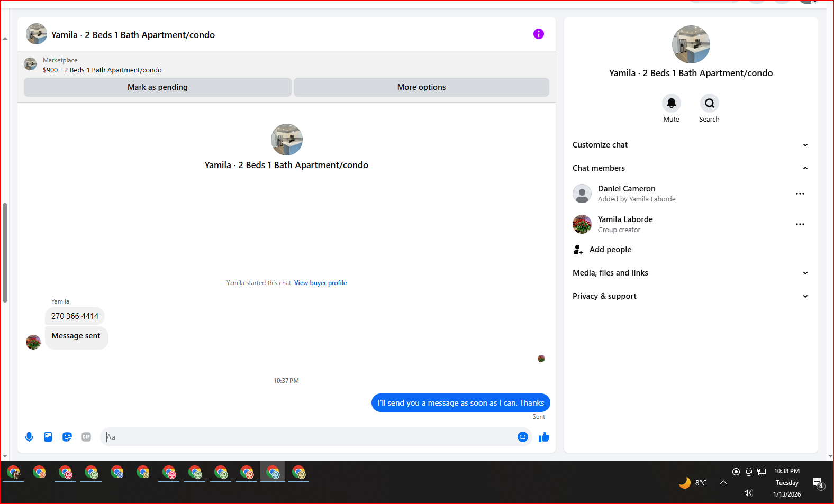Search in conversation using magnifier icon
This screenshot has height=504, width=834.
coord(710,103)
